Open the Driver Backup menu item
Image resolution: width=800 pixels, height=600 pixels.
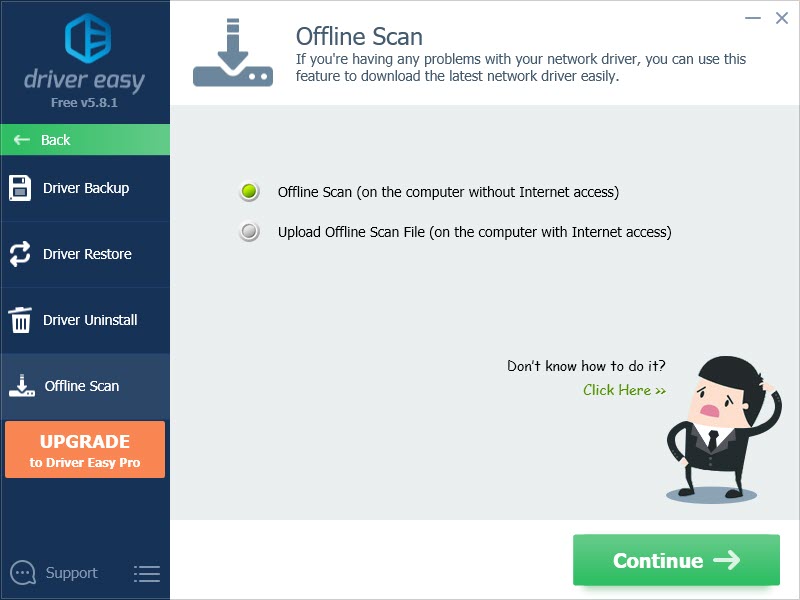(85, 188)
